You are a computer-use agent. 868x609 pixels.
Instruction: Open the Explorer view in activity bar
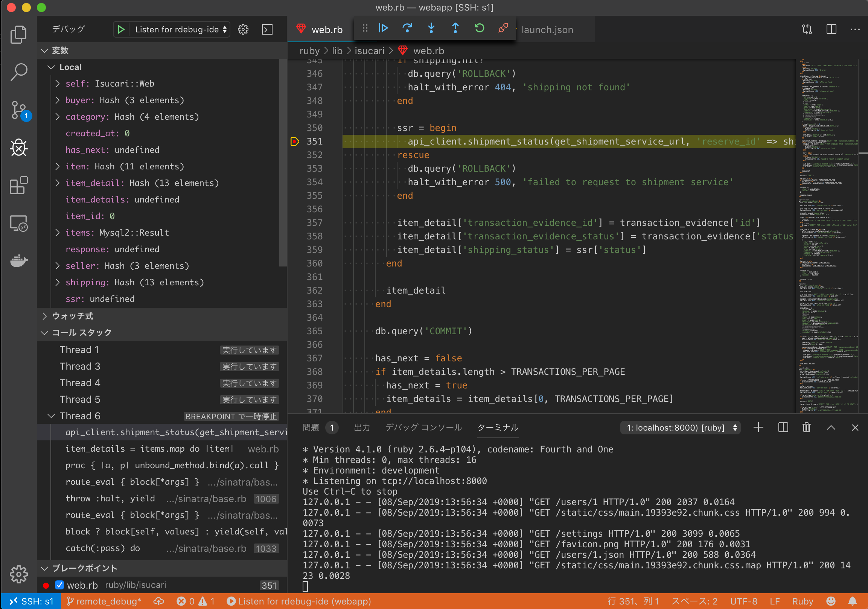[x=18, y=34]
